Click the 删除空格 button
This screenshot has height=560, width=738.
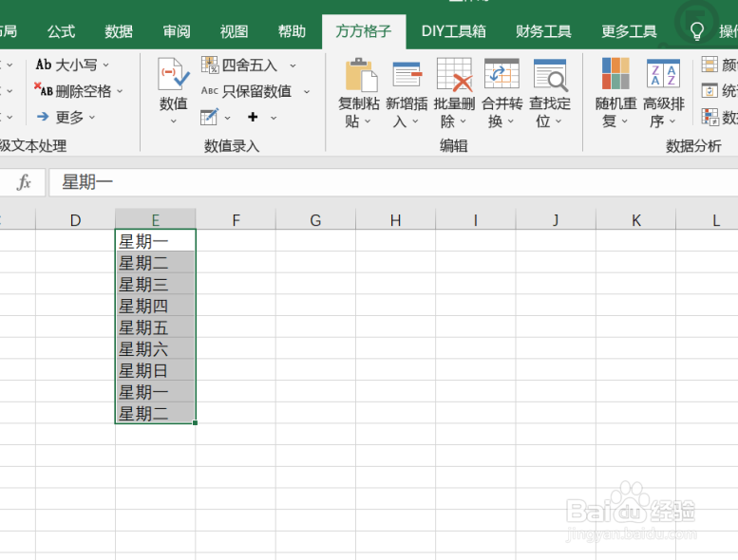point(72,91)
